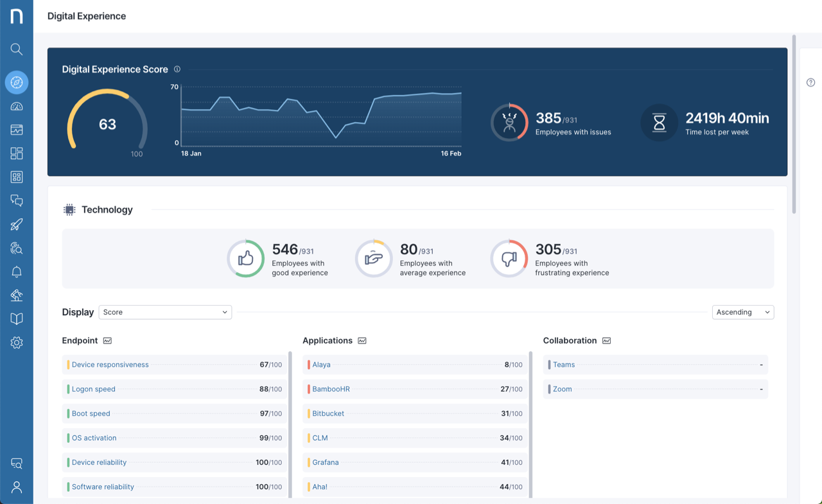This screenshot has height=504, width=822.
Task: Open the settings gear icon in sidebar
Action: (17, 343)
